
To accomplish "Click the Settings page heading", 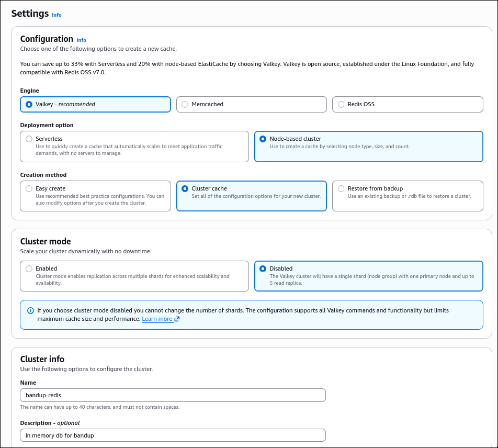I will pyautogui.click(x=29, y=13).
